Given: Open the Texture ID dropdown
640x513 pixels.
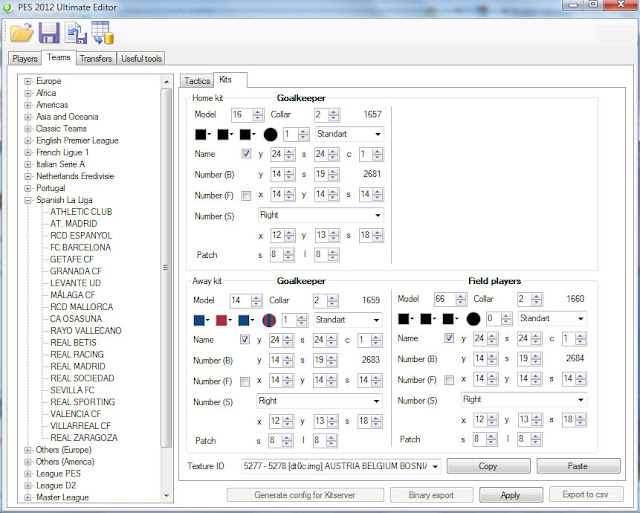Looking at the screenshot, I should pos(341,466).
